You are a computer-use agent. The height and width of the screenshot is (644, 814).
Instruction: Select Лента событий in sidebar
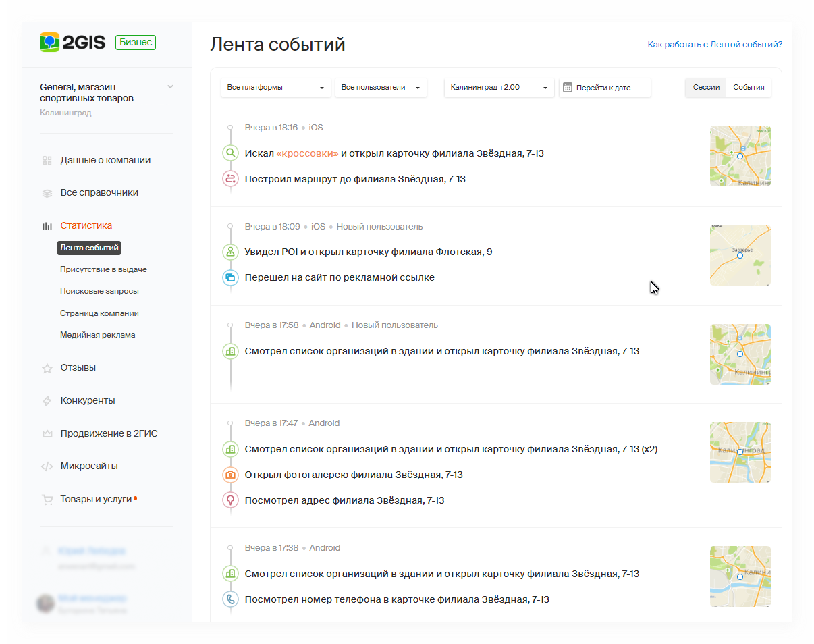(x=89, y=248)
